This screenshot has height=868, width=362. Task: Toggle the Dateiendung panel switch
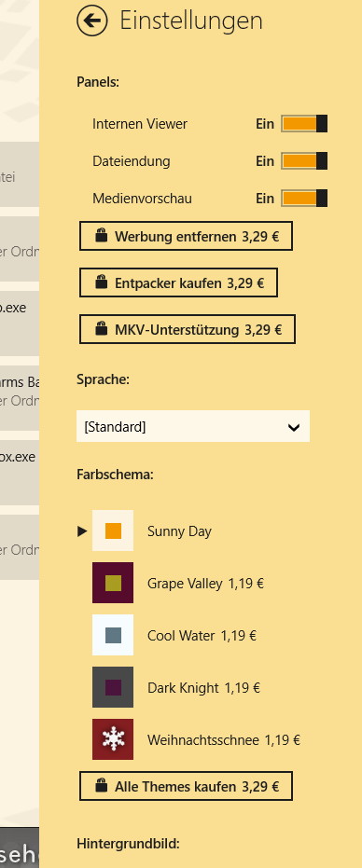304,161
